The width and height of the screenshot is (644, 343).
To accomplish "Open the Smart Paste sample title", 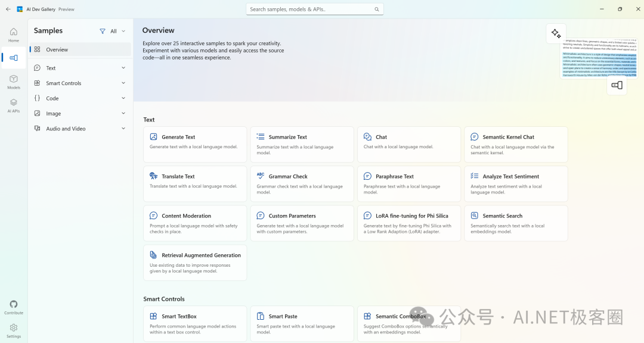I will click(x=283, y=316).
